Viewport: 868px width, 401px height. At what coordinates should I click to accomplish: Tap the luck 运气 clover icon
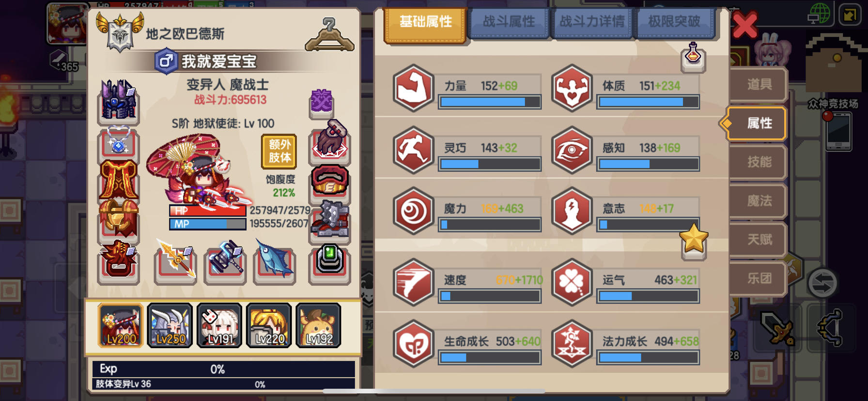[x=572, y=282]
